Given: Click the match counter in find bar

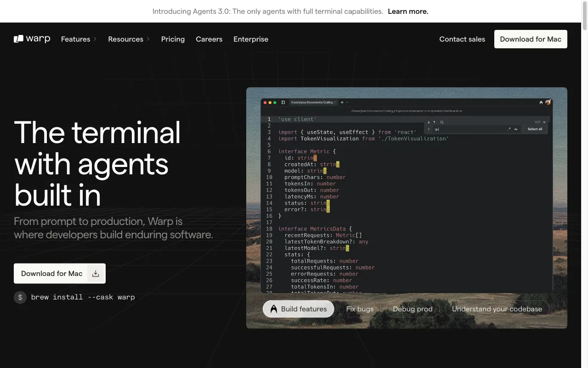Looking at the screenshot, I should point(537,122).
